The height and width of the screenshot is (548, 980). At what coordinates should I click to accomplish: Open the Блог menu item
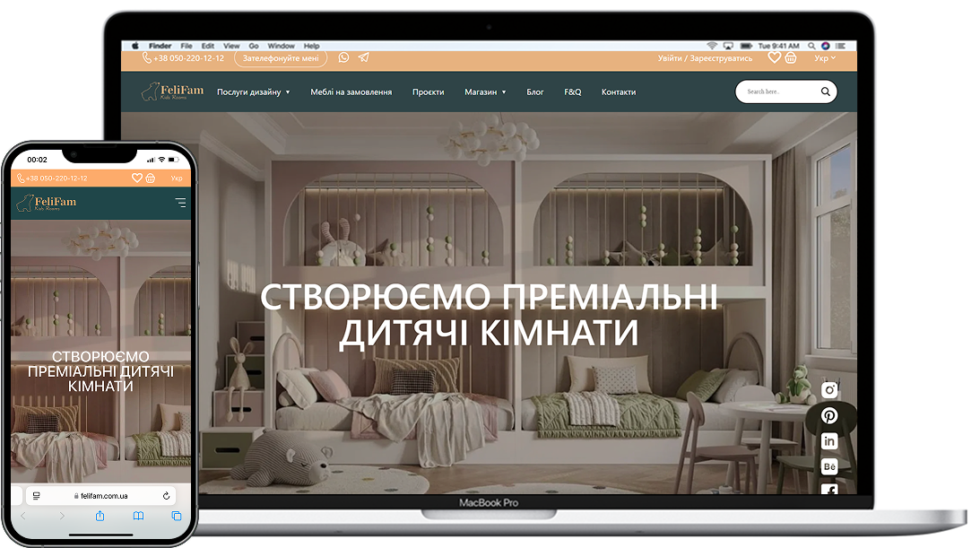535,91
